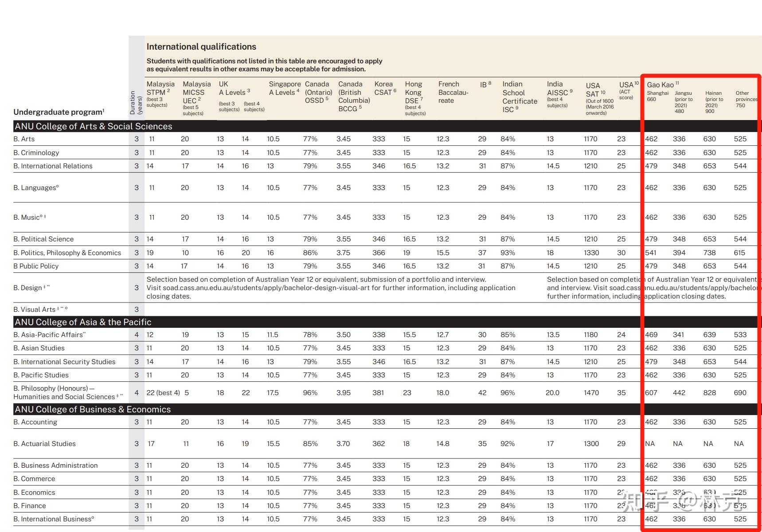Viewport: 762px width, 532px height.
Task: Select the 'B. Languages' program name
Action: (36, 187)
